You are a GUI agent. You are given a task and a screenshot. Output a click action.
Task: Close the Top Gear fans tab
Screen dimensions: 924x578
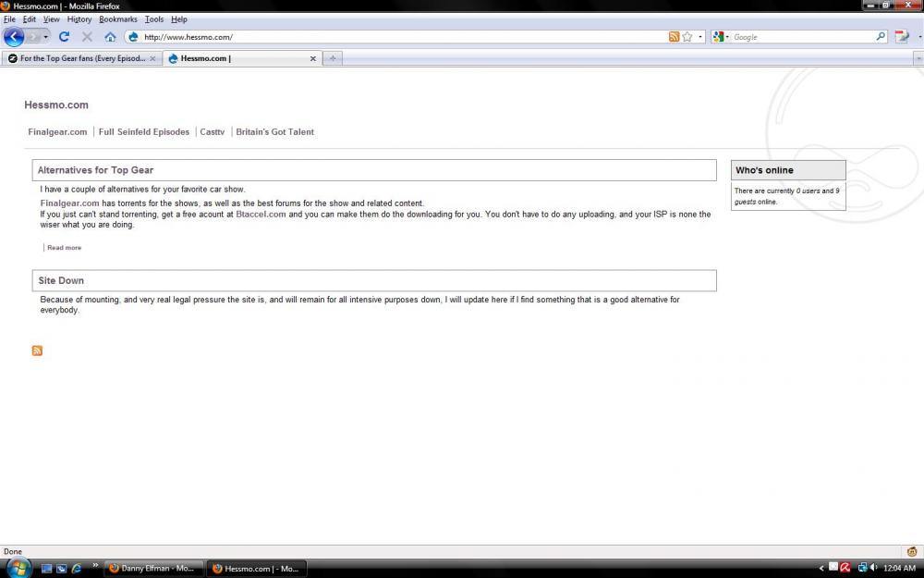coord(152,58)
